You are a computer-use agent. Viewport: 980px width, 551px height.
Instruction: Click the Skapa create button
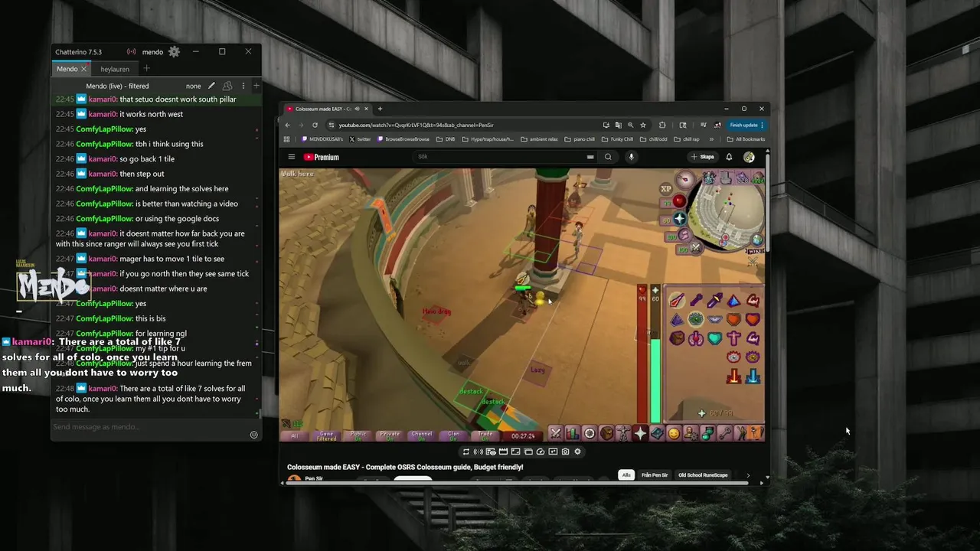tap(703, 157)
